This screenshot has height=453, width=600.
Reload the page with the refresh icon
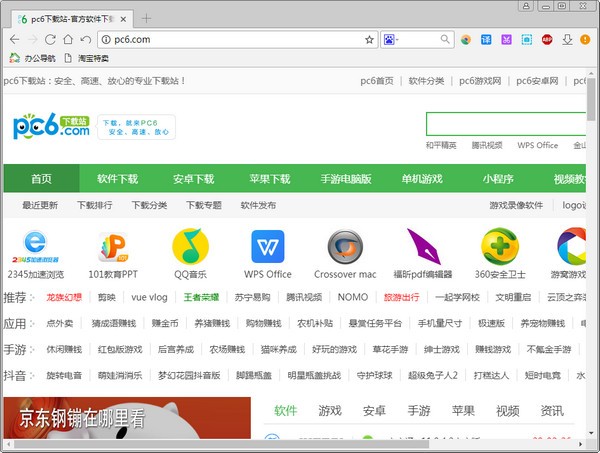click(50, 40)
